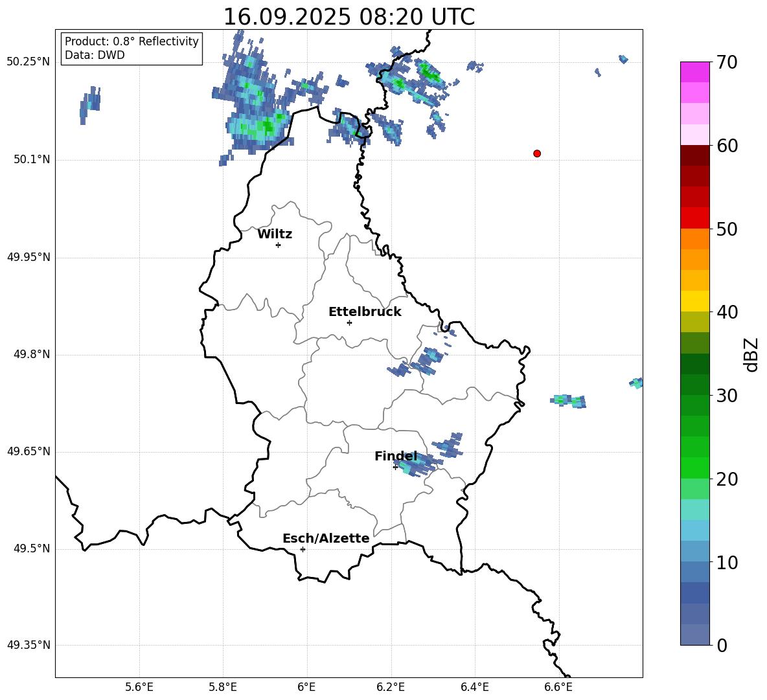Click the dBZ colorbar axis label
The height and width of the screenshot is (700, 767).
click(751, 354)
